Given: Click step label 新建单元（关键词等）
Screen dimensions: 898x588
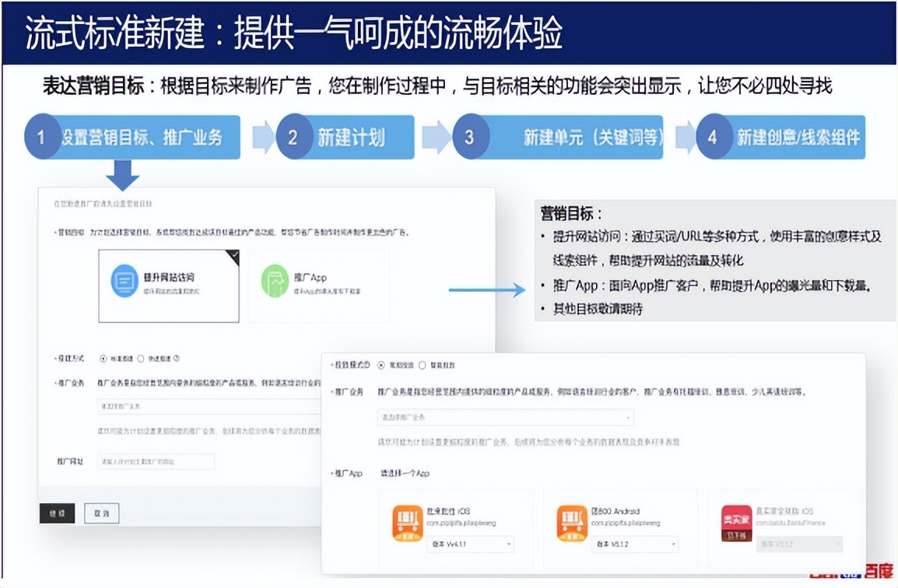Looking at the screenshot, I should pos(593,138).
